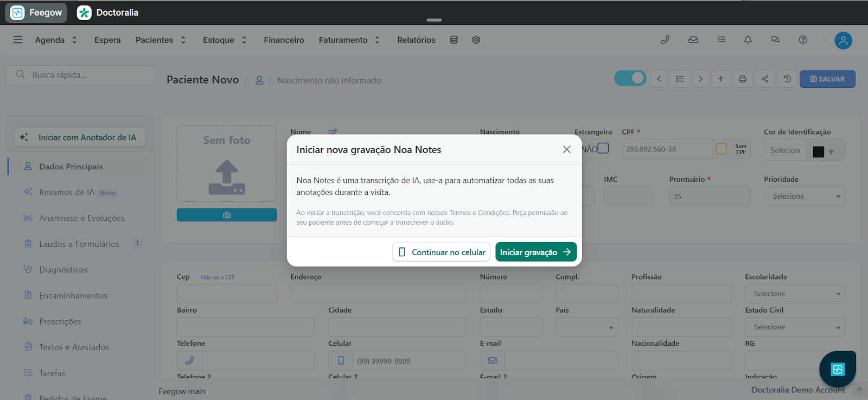This screenshot has height=400, width=868.
Task: Open the settings gear in navbar
Action: 476,40
